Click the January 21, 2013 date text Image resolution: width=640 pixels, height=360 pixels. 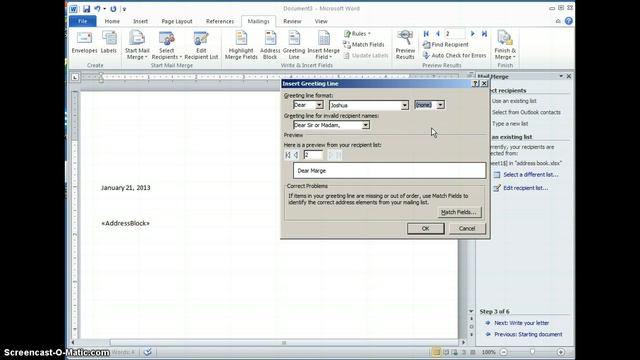point(125,188)
